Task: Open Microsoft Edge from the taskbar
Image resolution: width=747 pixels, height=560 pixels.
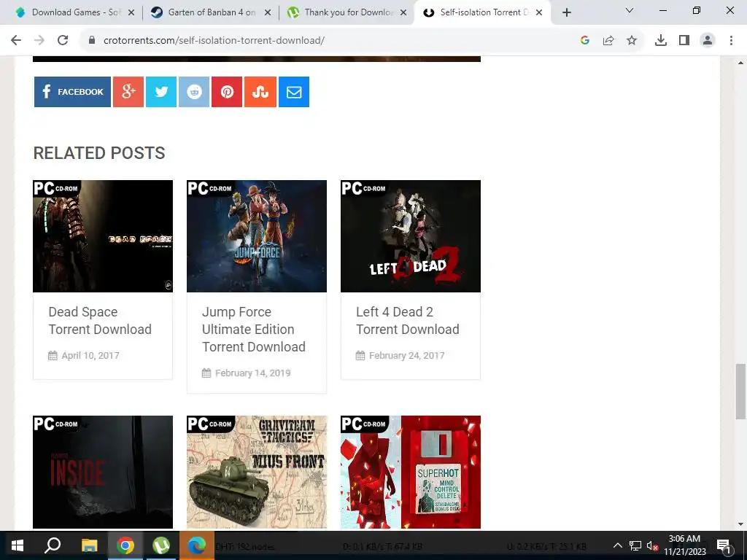Action: [197, 545]
